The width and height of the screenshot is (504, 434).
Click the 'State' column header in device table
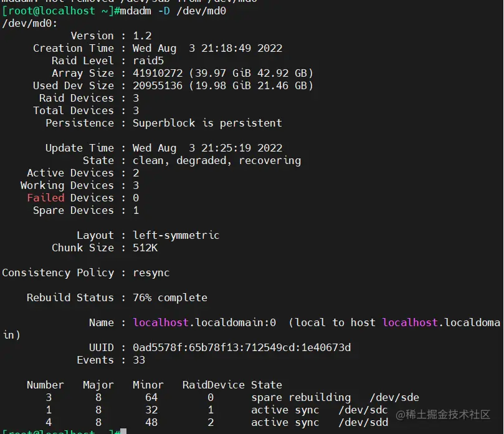pos(267,385)
